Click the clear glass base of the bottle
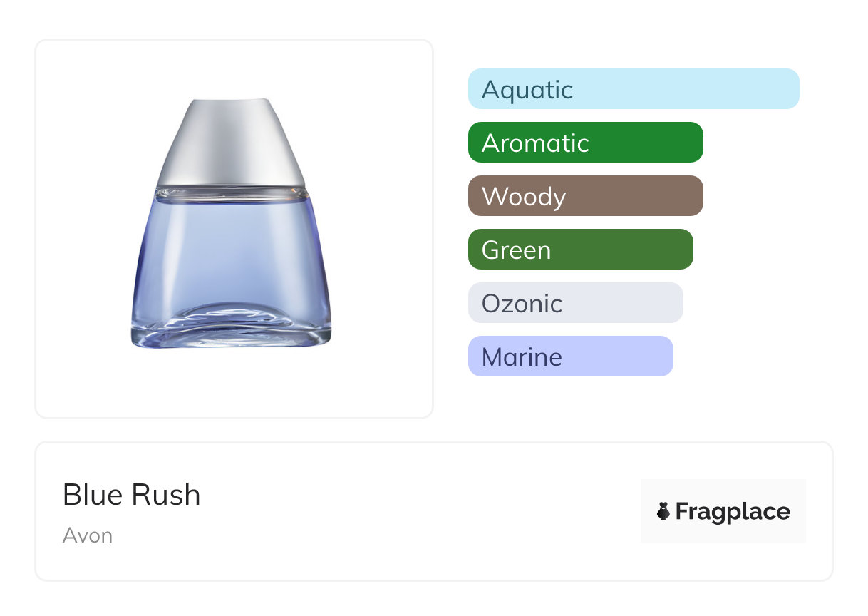 (x=232, y=330)
